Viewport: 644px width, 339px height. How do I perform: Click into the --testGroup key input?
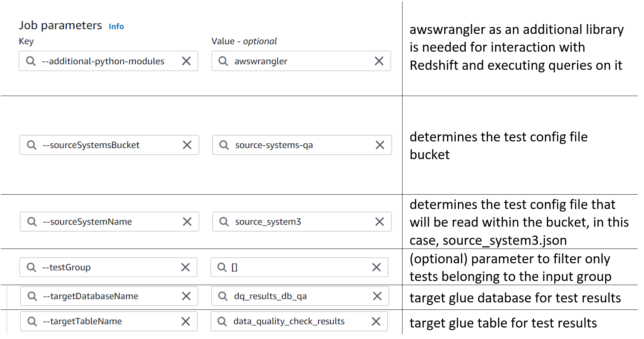tap(108, 267)
